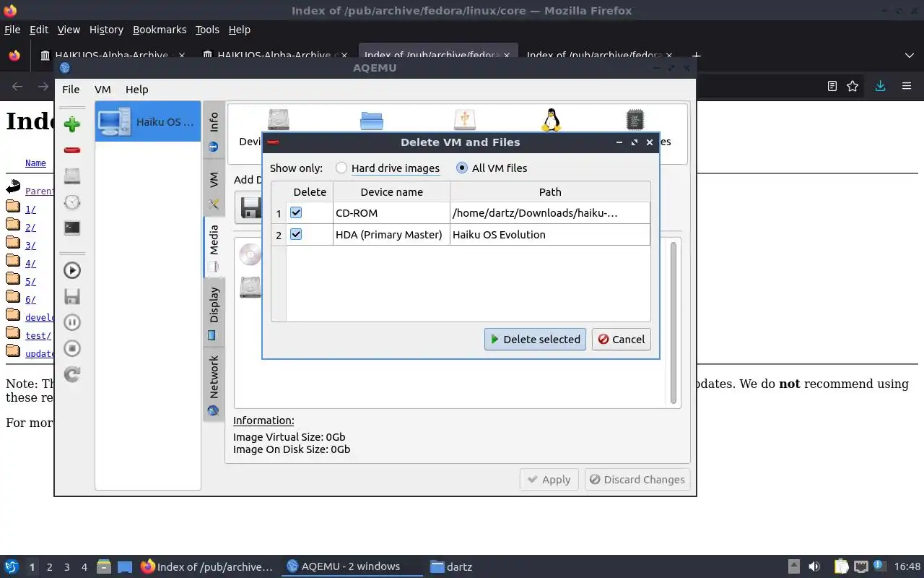Click the Delete selected button

535,340
